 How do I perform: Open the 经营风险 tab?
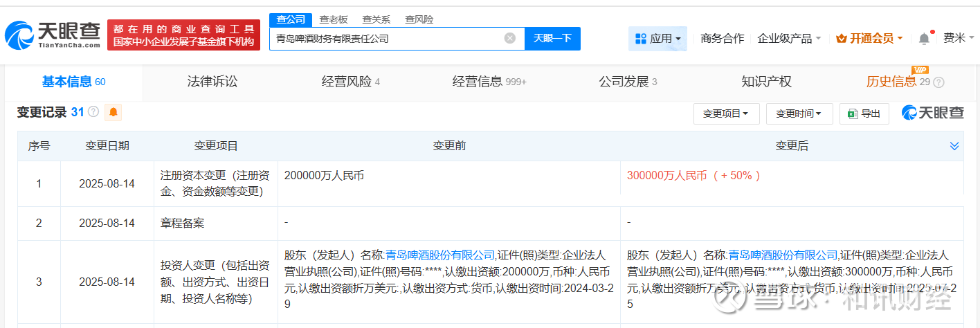(x=351, y=82)
